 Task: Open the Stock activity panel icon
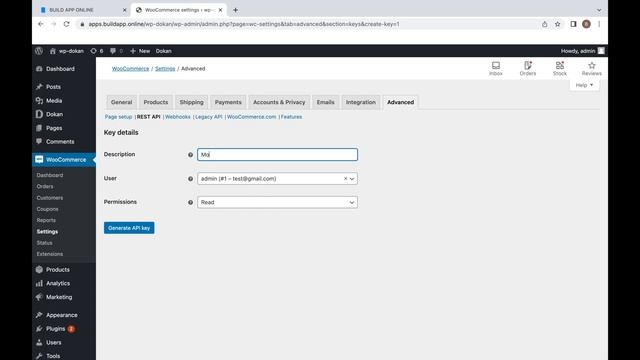pos(560,68)
